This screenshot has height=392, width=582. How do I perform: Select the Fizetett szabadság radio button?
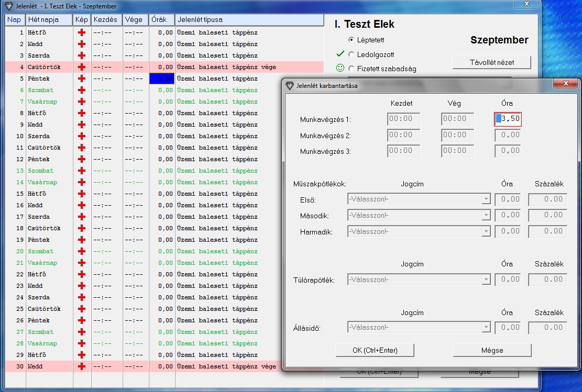click(351, 69)
